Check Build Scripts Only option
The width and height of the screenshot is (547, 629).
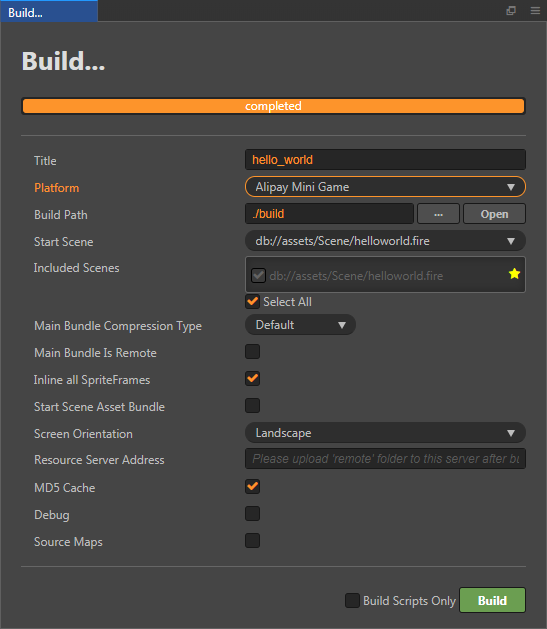click(352, 601)
